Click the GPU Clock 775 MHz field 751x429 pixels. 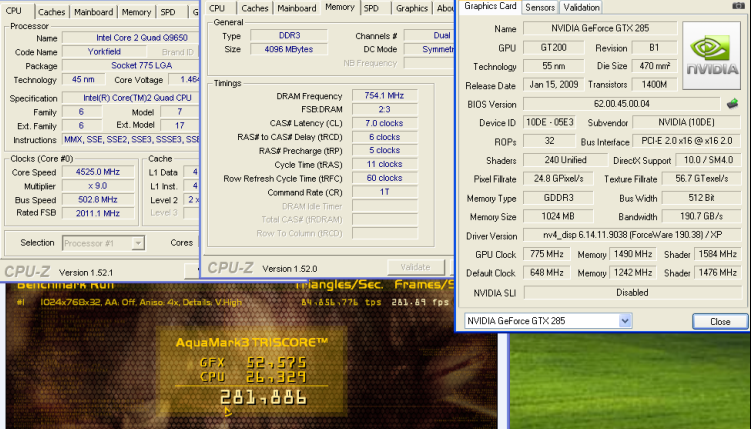point(546,254)
